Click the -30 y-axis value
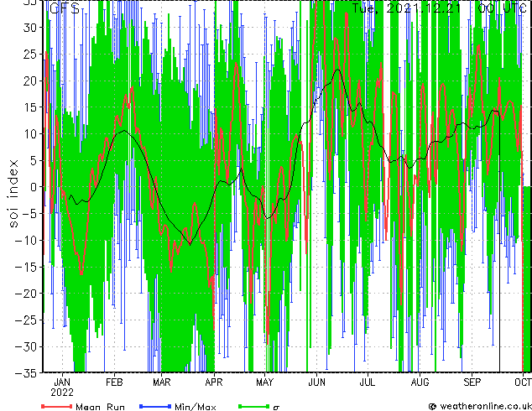Viewport: 532px width, 411px height. pyautogui.click(x=26, y=346)
